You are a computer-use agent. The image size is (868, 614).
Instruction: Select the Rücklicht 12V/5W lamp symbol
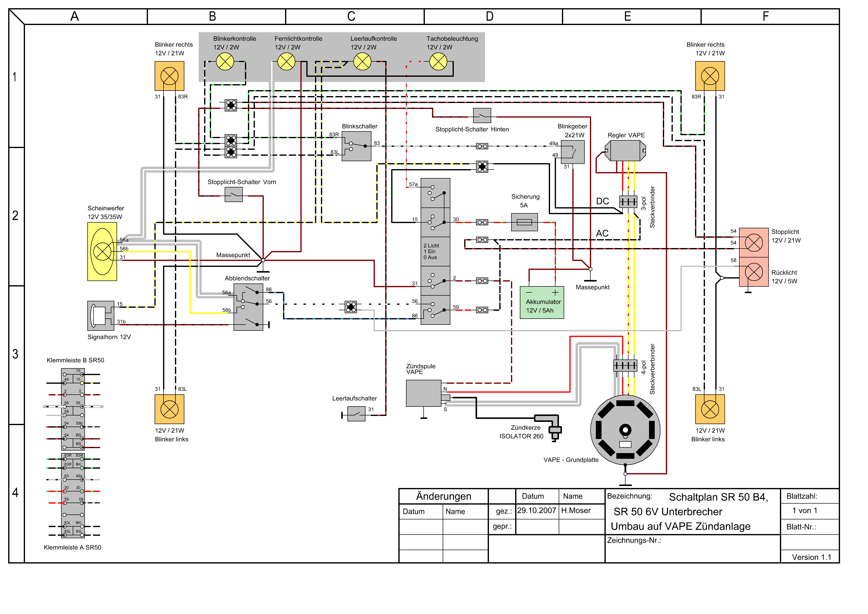coord(754,272)
